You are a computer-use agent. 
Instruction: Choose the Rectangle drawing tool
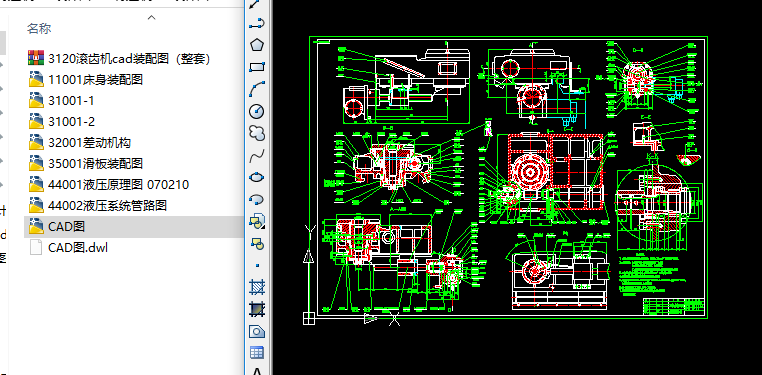tap(257, 67)
